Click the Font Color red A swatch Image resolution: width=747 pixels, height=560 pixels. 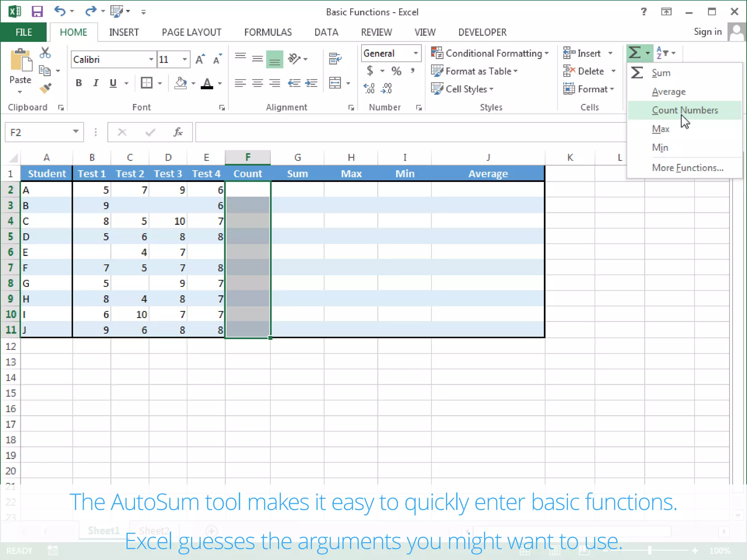click(x=207, y=83)
